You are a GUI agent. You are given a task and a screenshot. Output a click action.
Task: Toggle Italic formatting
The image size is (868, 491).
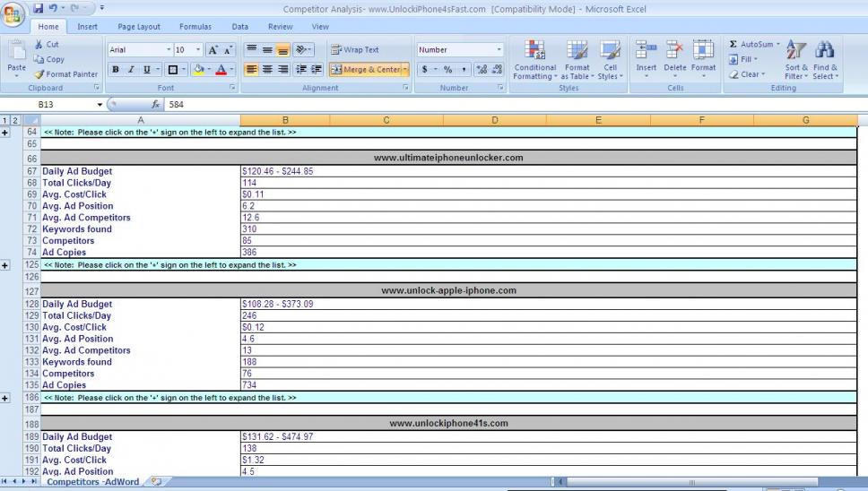131,70
